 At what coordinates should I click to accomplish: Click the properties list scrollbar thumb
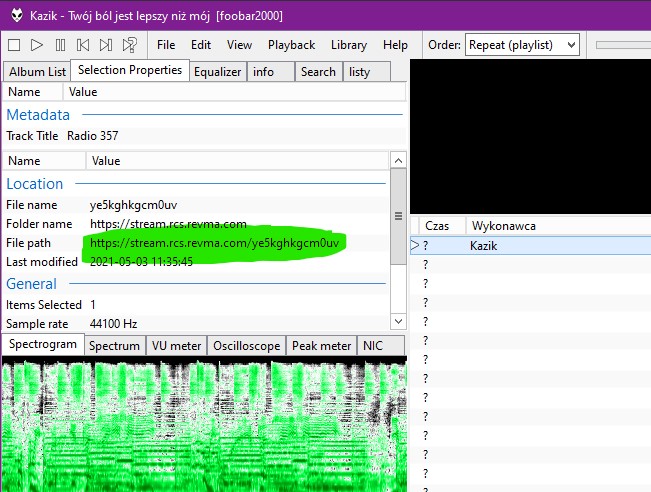click(399, 216)
